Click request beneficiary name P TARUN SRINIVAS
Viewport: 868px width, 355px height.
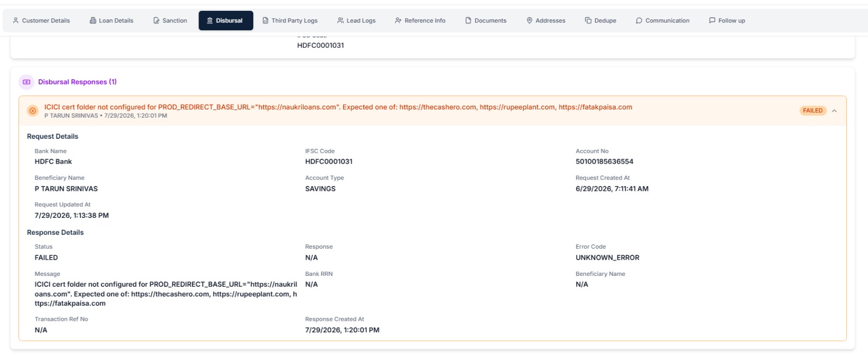click(66, 189)
